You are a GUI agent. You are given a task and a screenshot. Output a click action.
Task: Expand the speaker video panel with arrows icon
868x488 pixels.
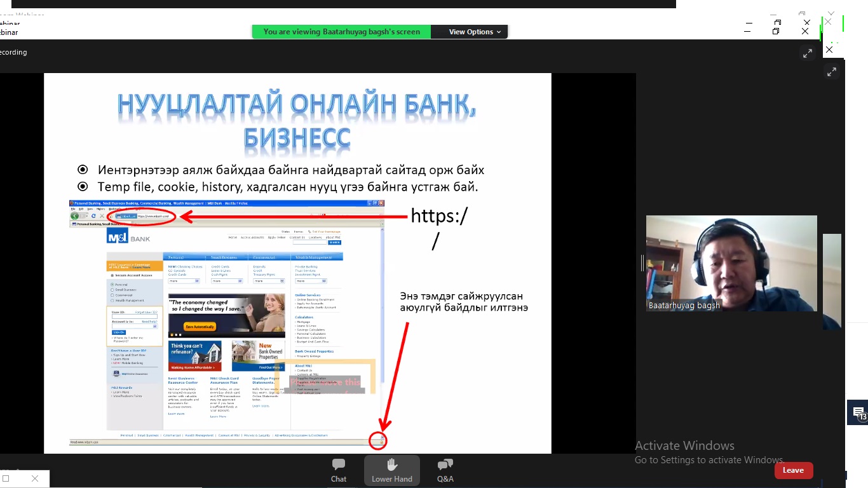(x=832, y=72)
